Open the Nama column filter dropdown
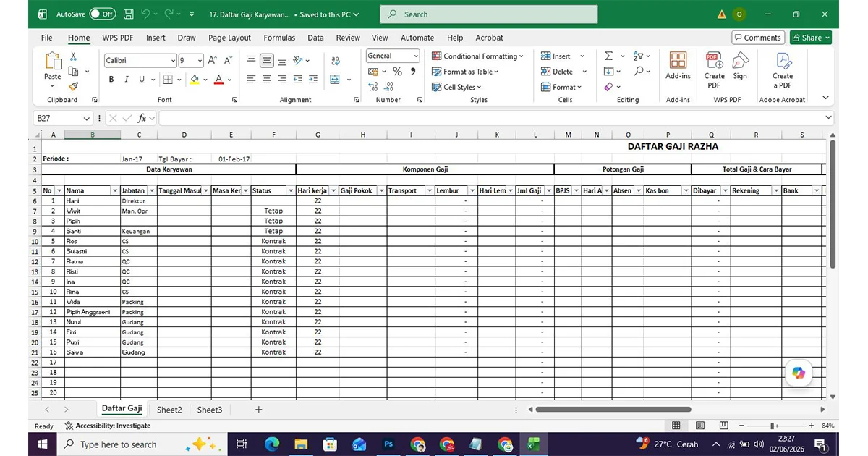868x456 pixels. pos(114,190)
